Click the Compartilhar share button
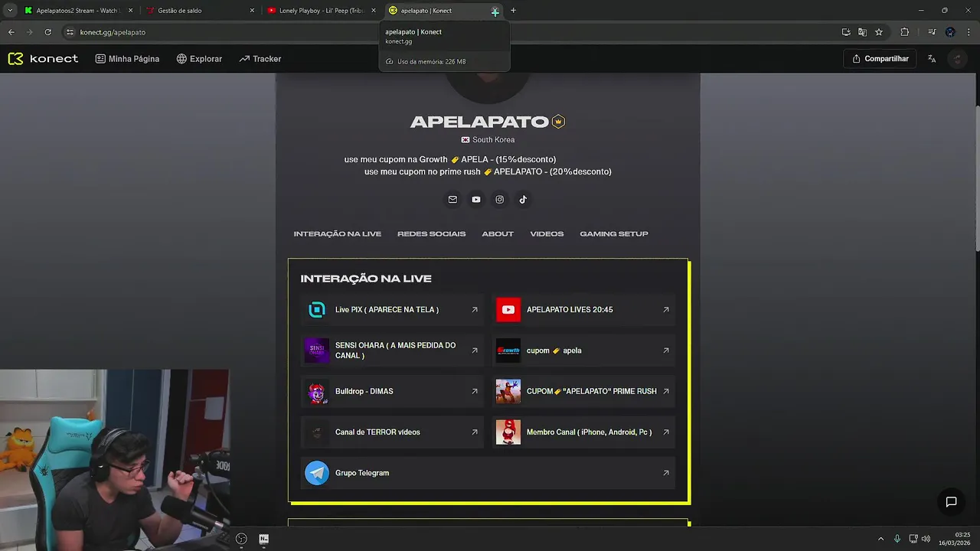 pos(880,59)
